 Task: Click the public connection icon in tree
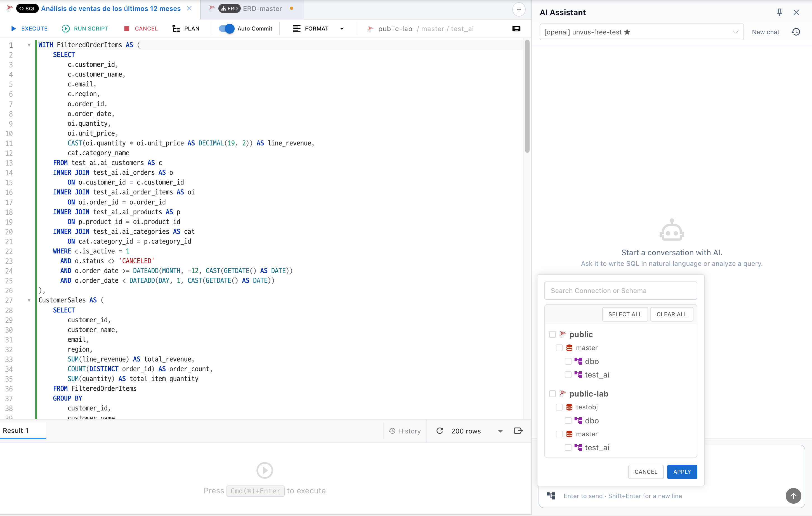point(562,334)
